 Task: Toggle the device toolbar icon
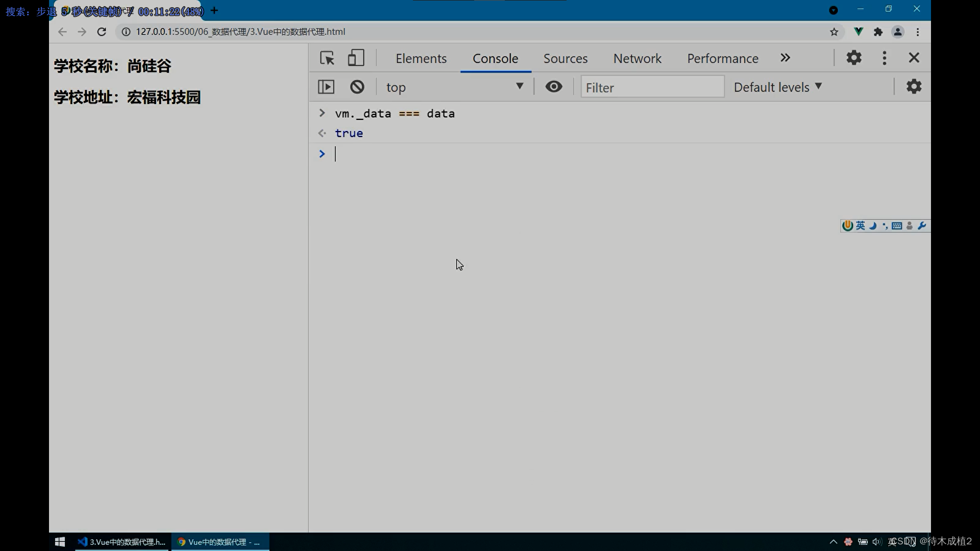[x=356, y=58]
